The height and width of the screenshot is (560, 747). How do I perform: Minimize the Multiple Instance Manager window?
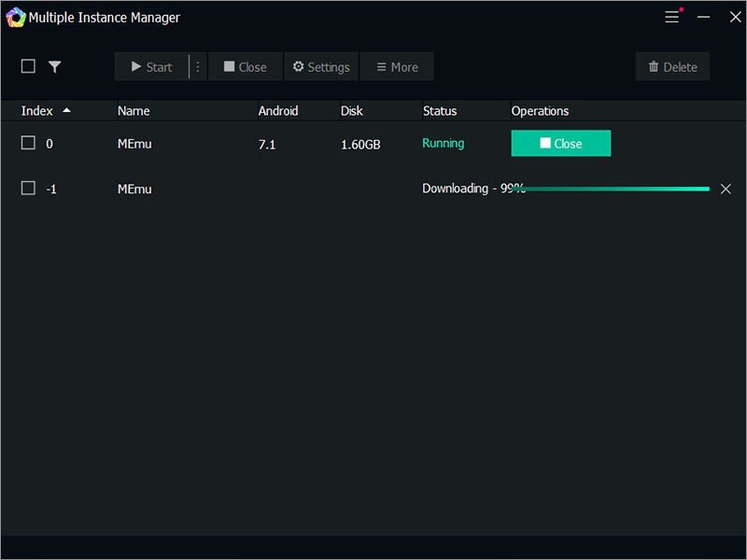coord(703,17)
